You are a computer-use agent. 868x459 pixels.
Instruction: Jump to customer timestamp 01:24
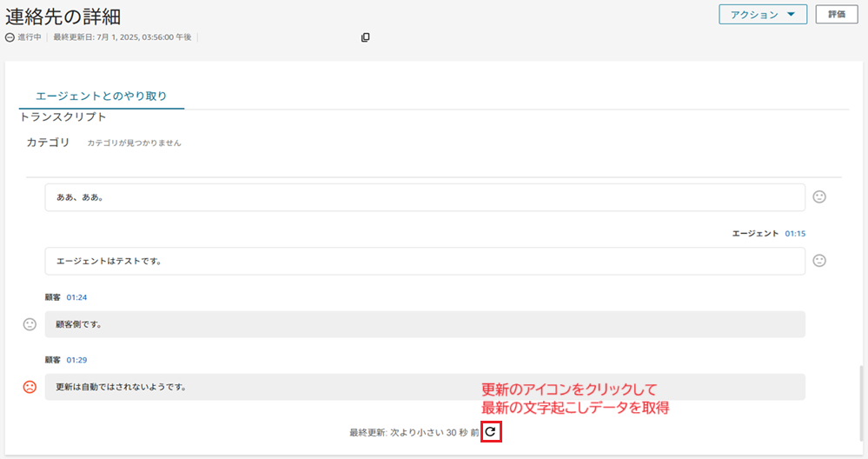click(x=76, y=297)
